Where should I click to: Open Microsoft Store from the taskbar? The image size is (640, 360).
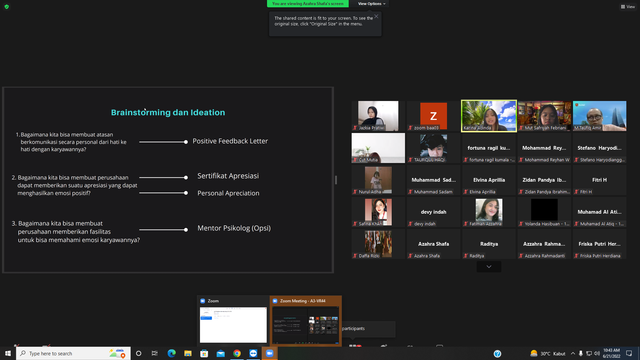204,353
